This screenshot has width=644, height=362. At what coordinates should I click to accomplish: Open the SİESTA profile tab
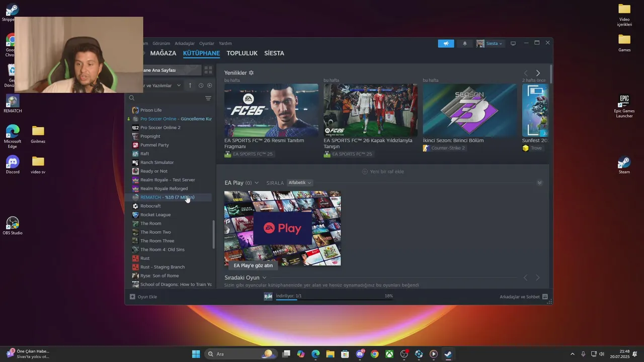(x=274, y=53)
